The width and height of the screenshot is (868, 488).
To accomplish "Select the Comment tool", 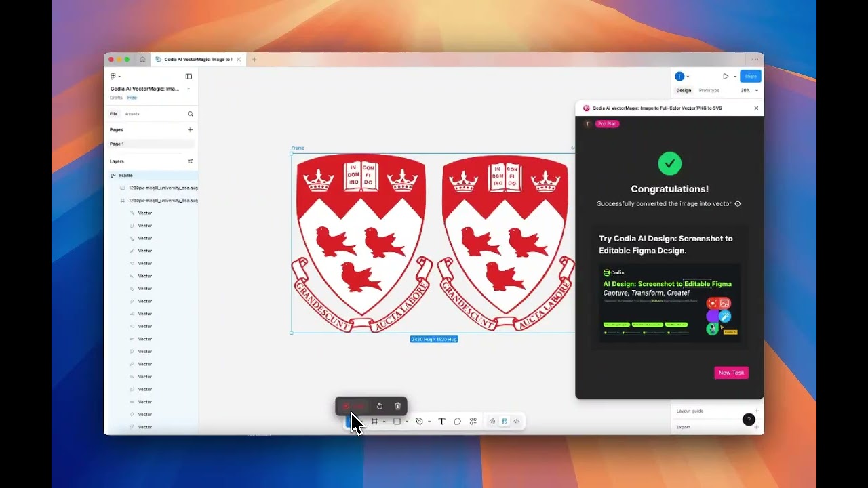I will coord(457,422).
